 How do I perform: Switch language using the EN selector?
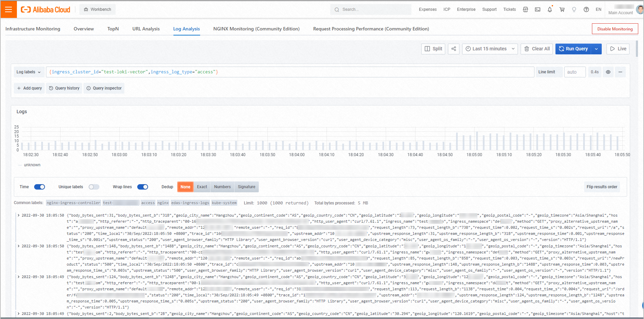pos(598,9)
